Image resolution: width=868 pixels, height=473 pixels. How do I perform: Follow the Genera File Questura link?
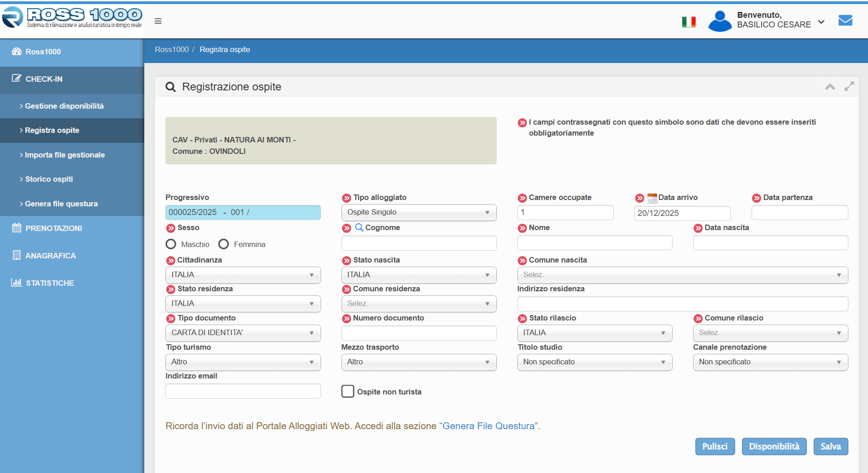click(x=489, y=426)
